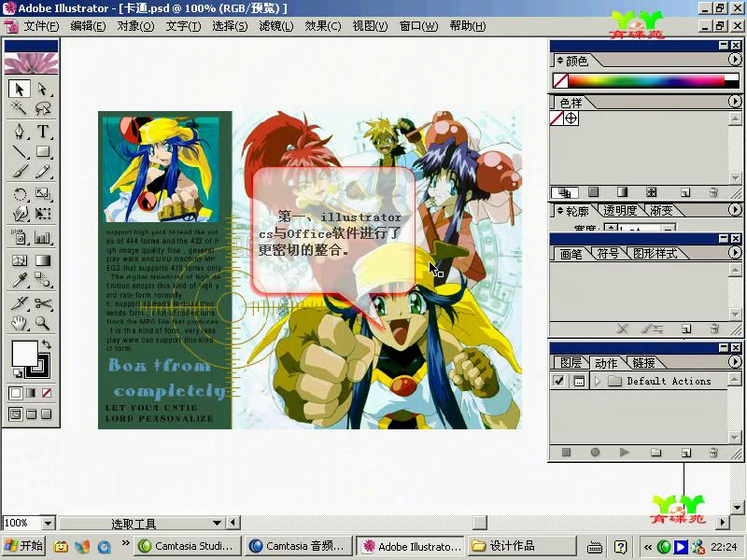Select the Free Transform tool
Image resolution: width=747 pixels, height=560 pixels.
(x=43, y=214)
